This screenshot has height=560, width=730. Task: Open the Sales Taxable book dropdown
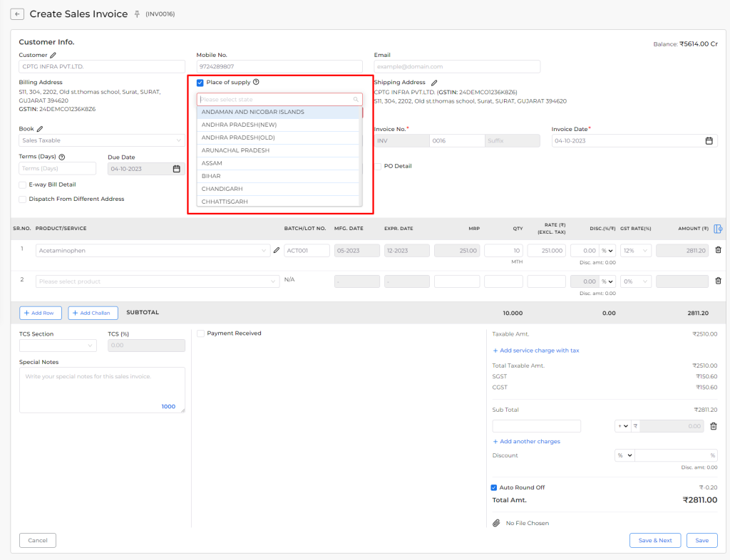(x=101, y=140)
